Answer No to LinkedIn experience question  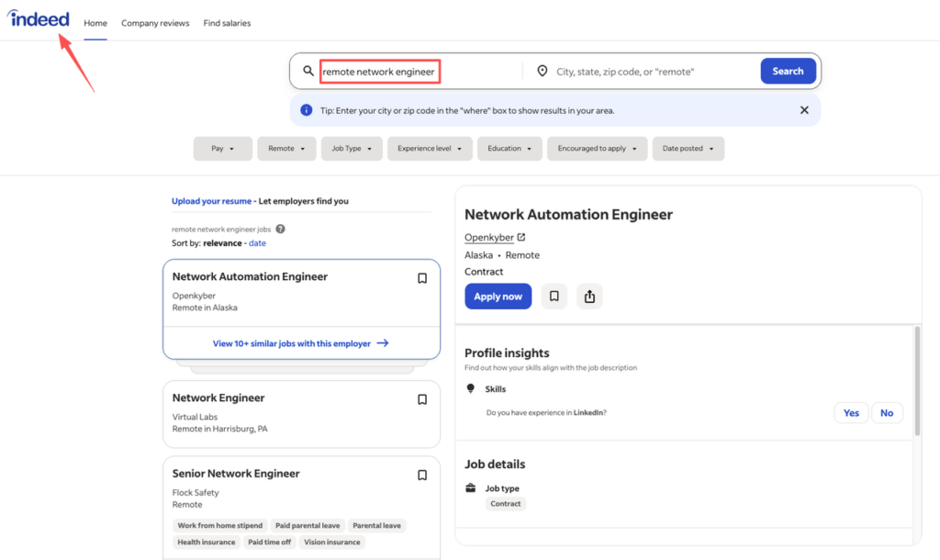point(887,412)
